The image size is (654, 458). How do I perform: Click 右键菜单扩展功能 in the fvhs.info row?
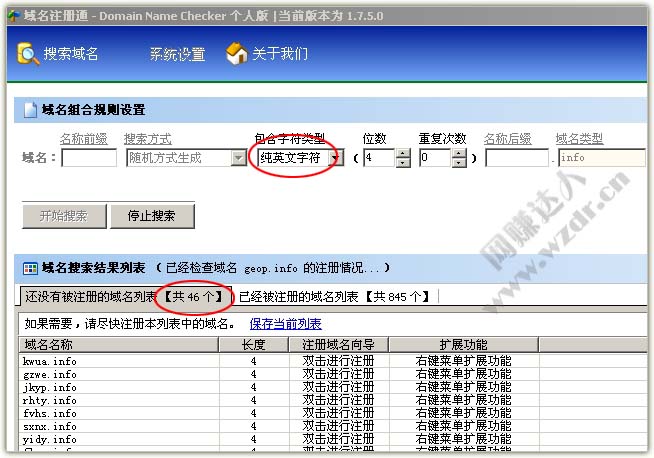click(463, 413)
